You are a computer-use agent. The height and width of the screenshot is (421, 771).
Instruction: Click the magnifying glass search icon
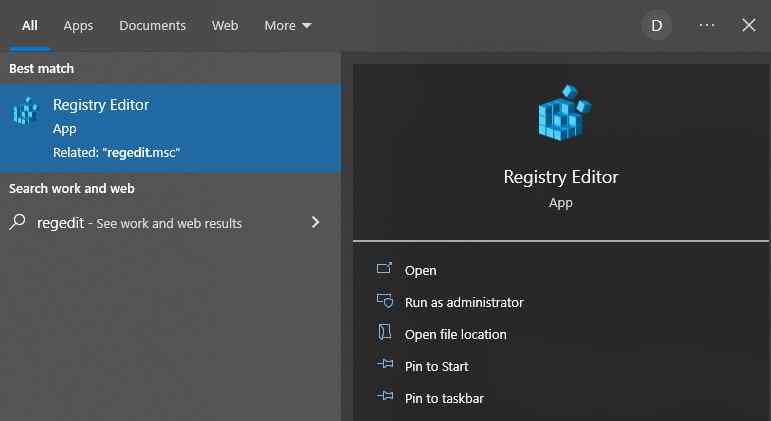click(17, 222)
